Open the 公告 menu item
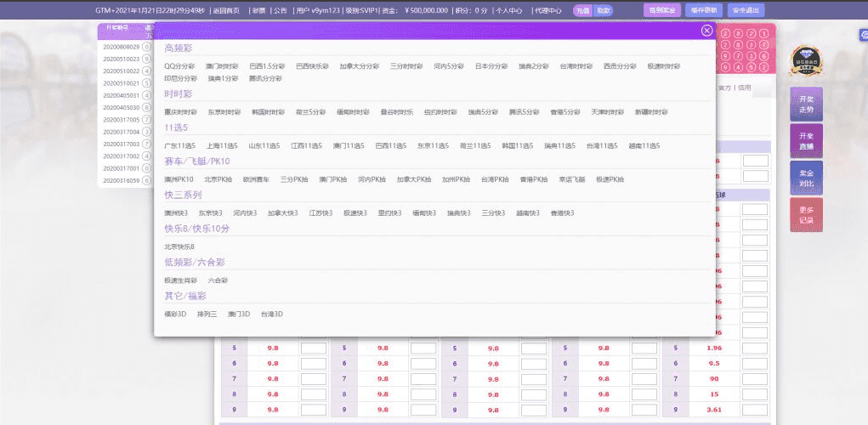 (280, 10)
